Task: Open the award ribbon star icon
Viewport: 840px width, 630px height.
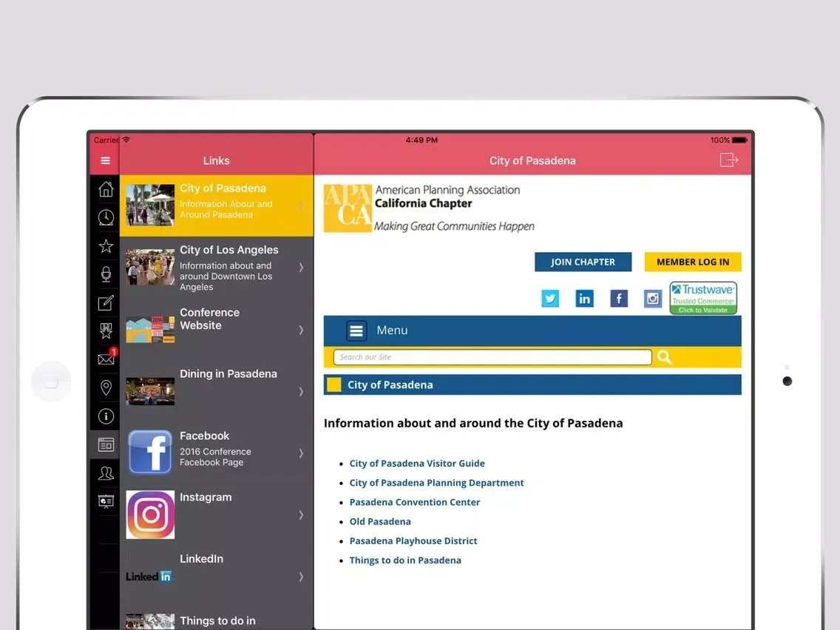Action: pyautogui.click(x=106, y=331)
